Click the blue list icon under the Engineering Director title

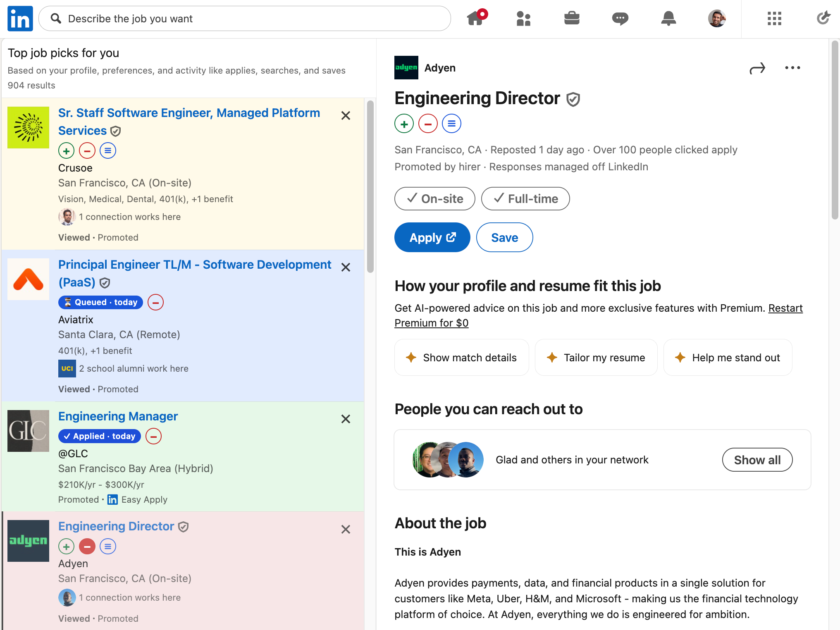pos(451,124)
